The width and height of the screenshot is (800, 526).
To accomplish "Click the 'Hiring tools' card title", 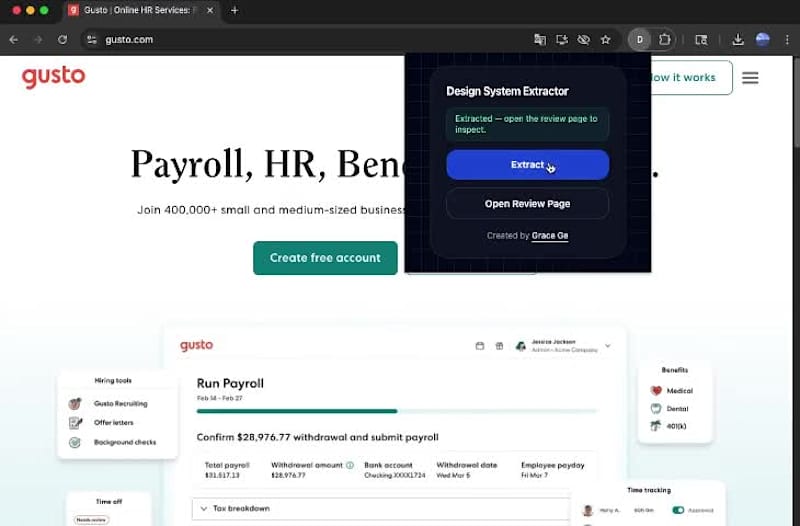I will click(113, 381).
